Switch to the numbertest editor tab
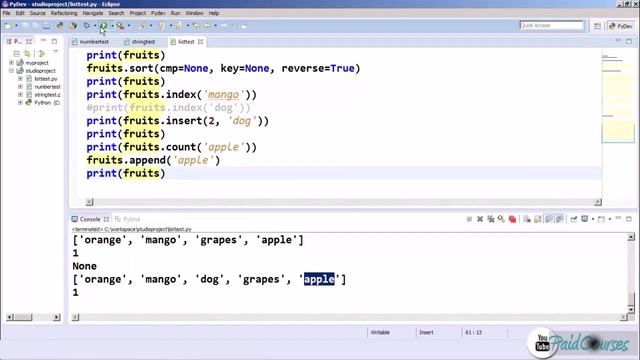Image resolution: width=640 pixels, height=360 pixels. [91, 42]
